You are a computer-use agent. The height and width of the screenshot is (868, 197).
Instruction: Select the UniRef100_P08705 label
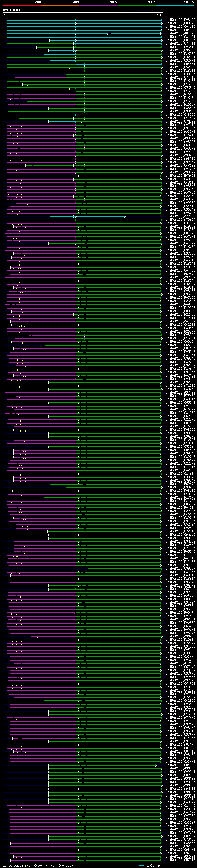(180, 430)
